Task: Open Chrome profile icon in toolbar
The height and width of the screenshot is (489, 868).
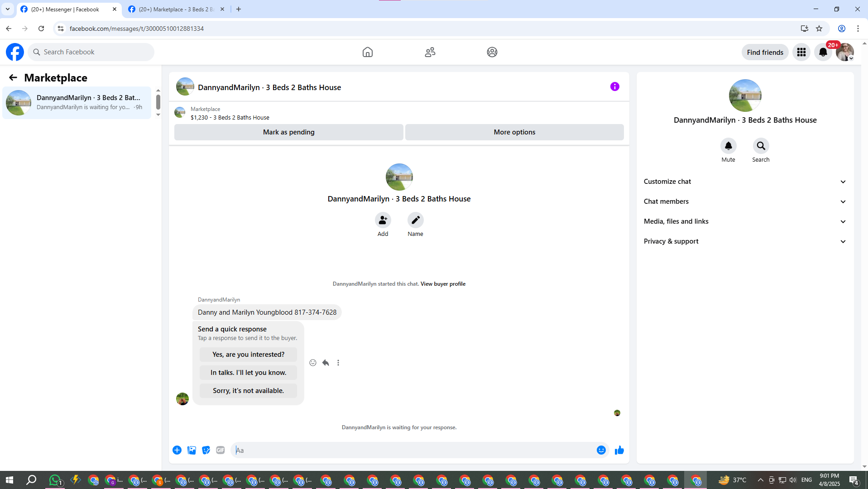Action: coord(842,29)
